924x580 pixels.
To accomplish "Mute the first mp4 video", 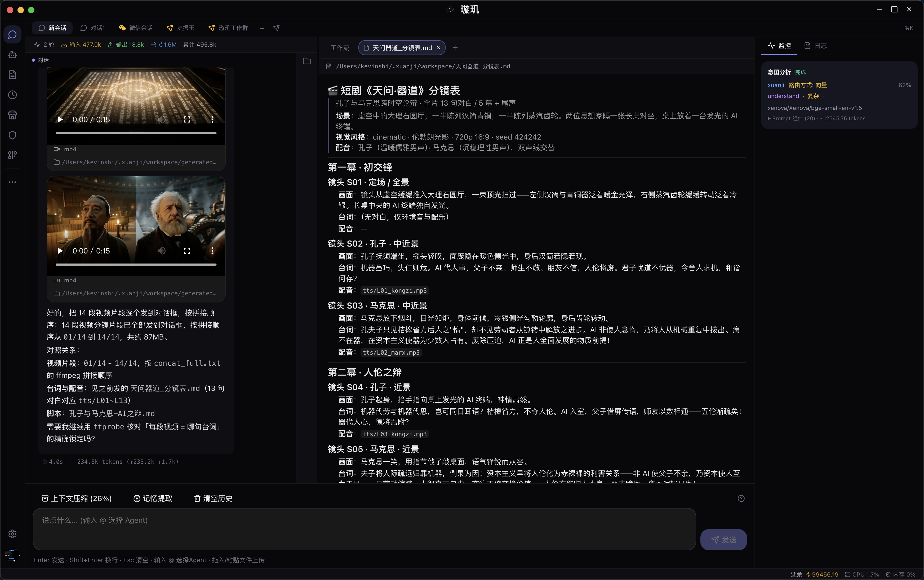I will 162,119.
